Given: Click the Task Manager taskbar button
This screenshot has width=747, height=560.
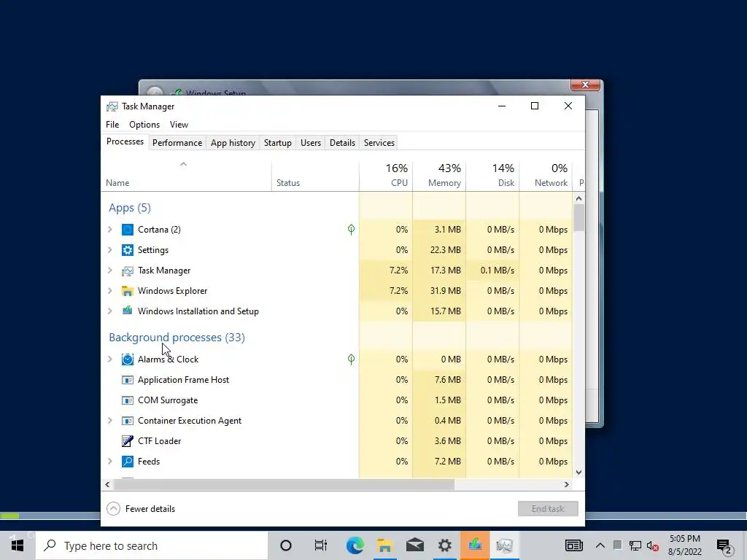Looking at the screenshot, I should 505,545.
